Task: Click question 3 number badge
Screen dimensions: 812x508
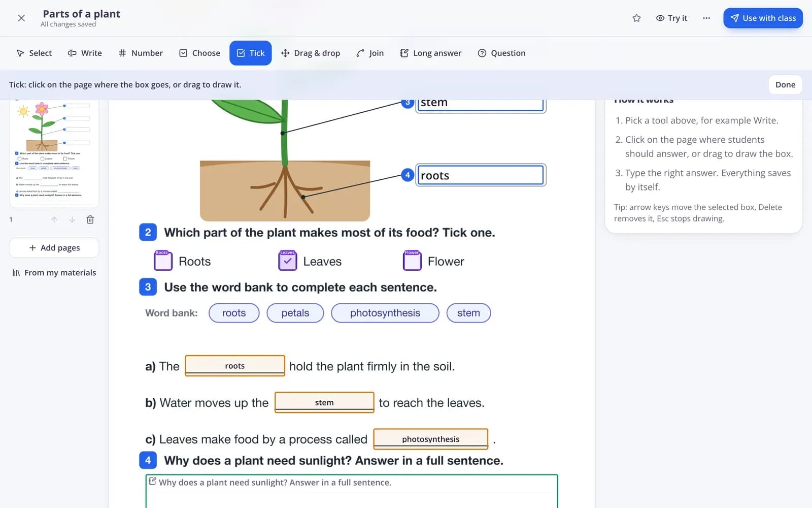Action: click(148, 287)
